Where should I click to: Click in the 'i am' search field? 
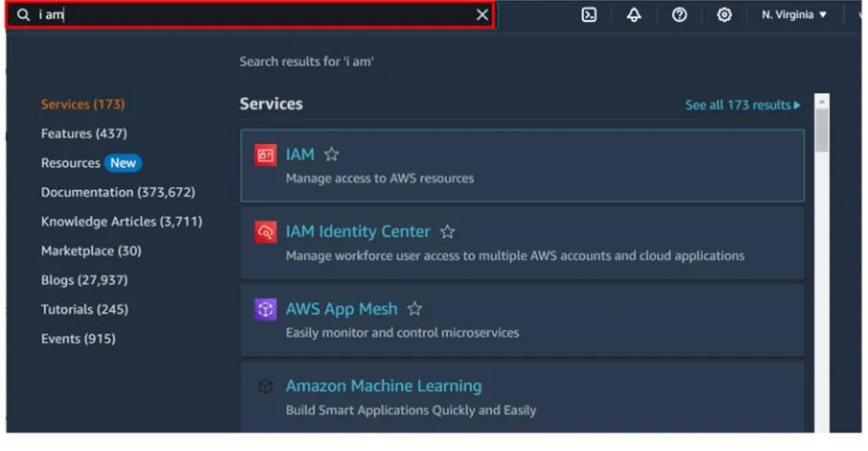point(250,15)
